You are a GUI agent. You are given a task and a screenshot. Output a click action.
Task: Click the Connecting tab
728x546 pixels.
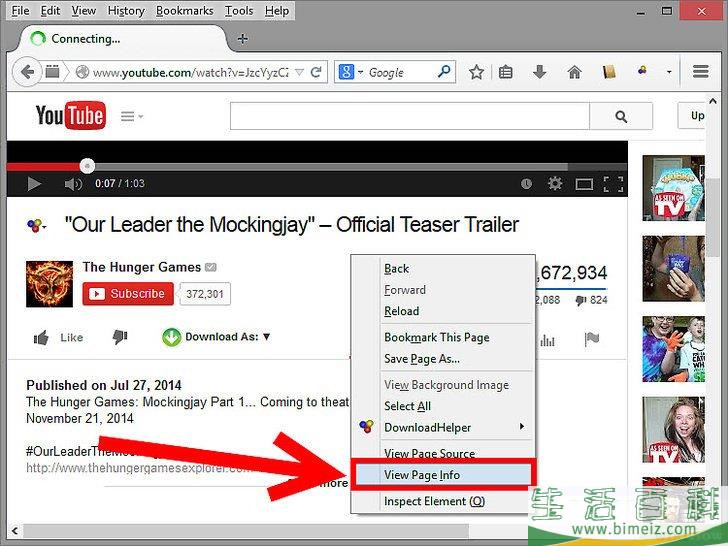pyautogui.click(x=122, y=39)
